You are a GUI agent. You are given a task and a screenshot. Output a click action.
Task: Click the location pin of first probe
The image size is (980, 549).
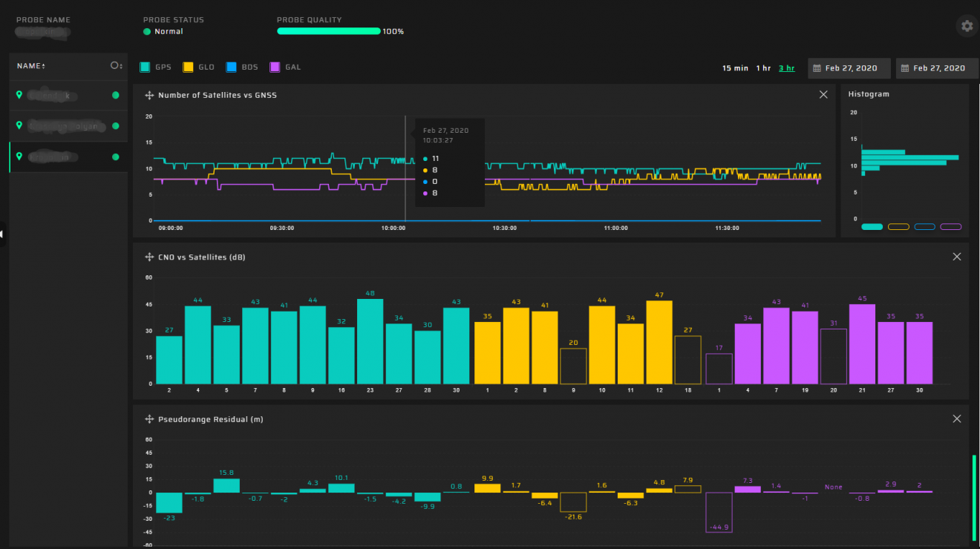point(19,95)
